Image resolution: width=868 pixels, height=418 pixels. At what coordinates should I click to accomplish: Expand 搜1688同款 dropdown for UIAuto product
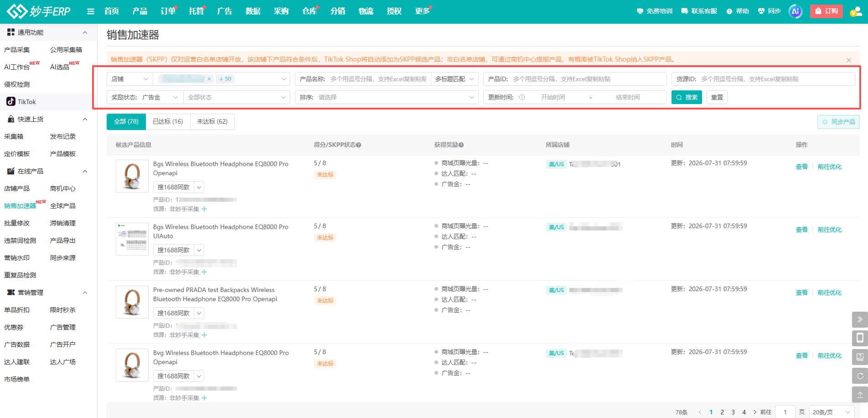pos(199,250)
